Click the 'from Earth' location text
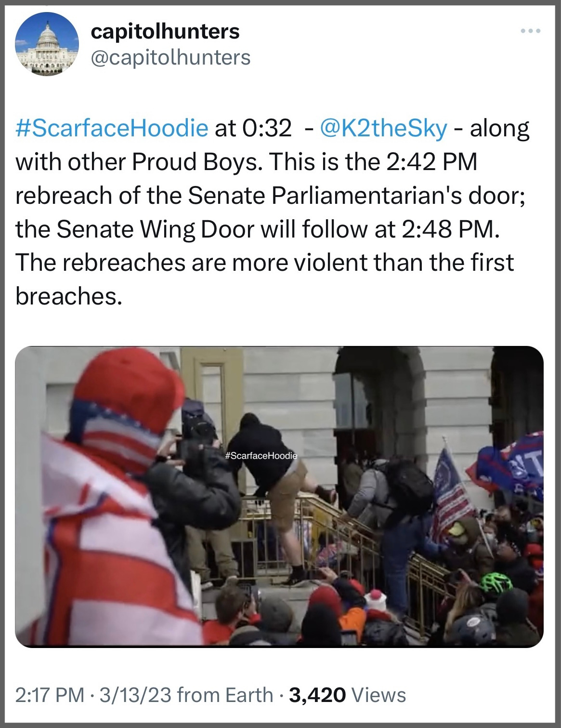This screenshot has height=728, width=561. (225, 695)
